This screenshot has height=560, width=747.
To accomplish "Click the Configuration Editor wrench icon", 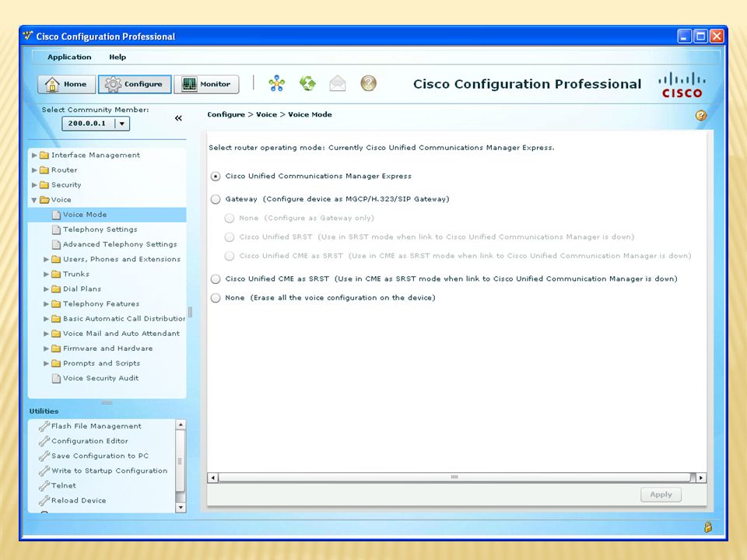I will tap(44, 441).
